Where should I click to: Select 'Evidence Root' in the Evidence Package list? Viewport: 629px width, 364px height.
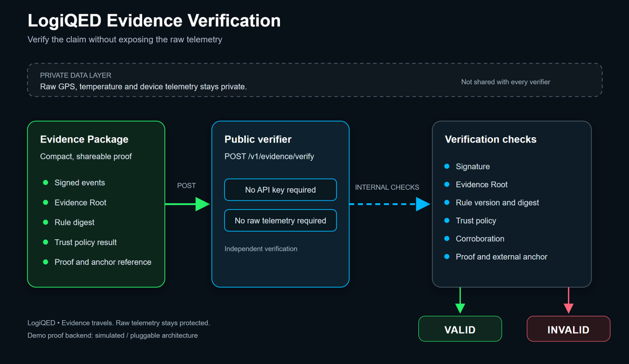point(81,203)
